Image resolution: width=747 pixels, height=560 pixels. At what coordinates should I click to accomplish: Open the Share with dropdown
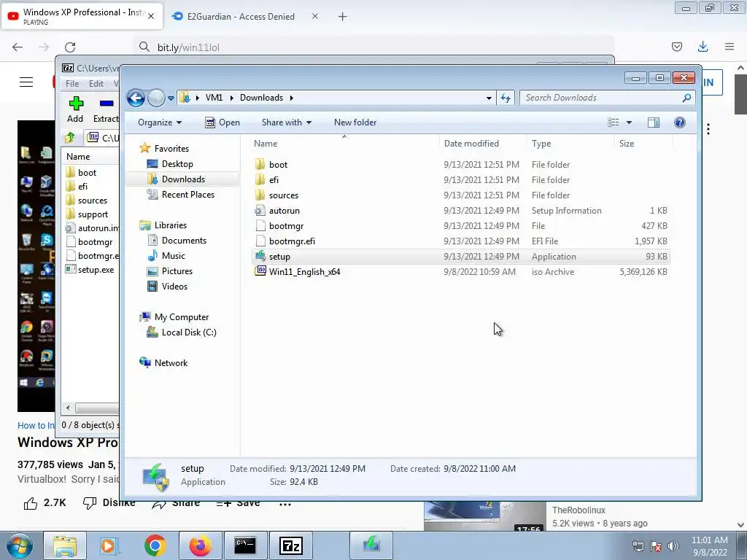pyautogui.click(x=286, y=122)
